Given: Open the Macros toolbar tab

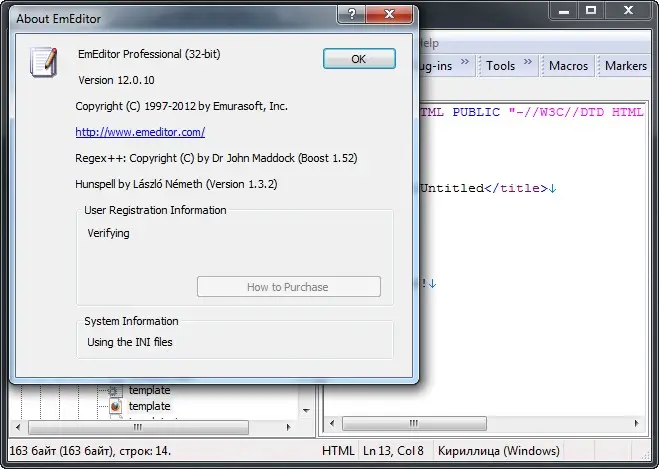Looking at the screenshot, I should [568, 66].
